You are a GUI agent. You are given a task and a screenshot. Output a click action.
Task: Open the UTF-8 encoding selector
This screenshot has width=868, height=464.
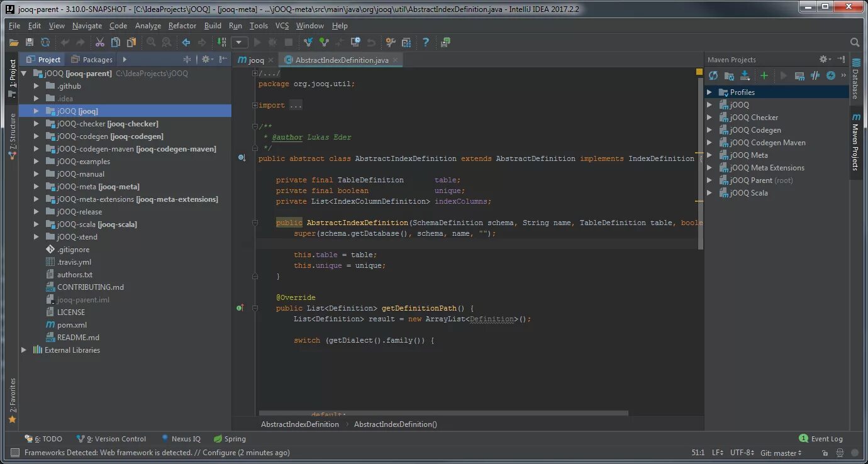point(743,453)
